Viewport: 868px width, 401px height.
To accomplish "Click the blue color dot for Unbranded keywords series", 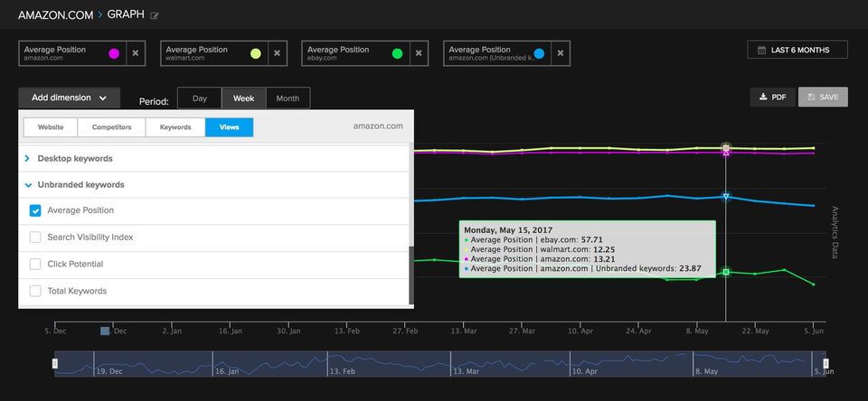I will [539, 53].
